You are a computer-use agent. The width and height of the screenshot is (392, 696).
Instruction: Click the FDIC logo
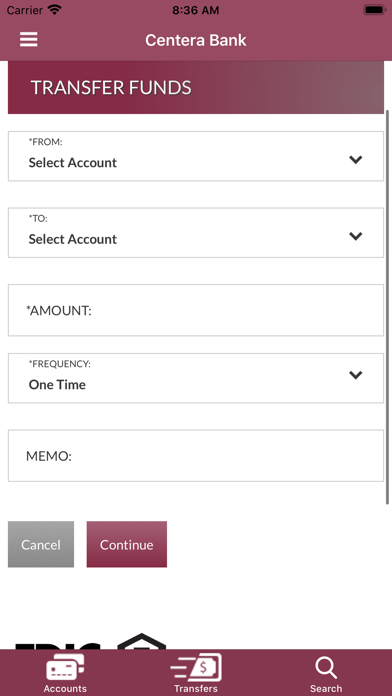(x=57, y=645)
